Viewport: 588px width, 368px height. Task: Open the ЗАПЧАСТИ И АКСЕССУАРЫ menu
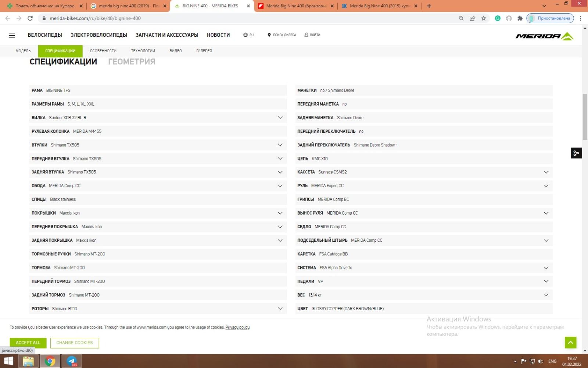(167, 35)
